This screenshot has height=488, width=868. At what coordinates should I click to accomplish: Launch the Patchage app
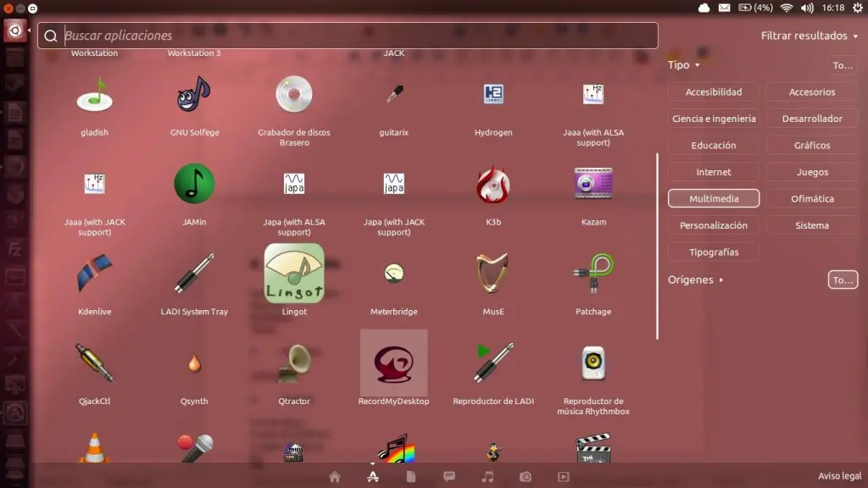pyautogui.click(x=593, y=274)
